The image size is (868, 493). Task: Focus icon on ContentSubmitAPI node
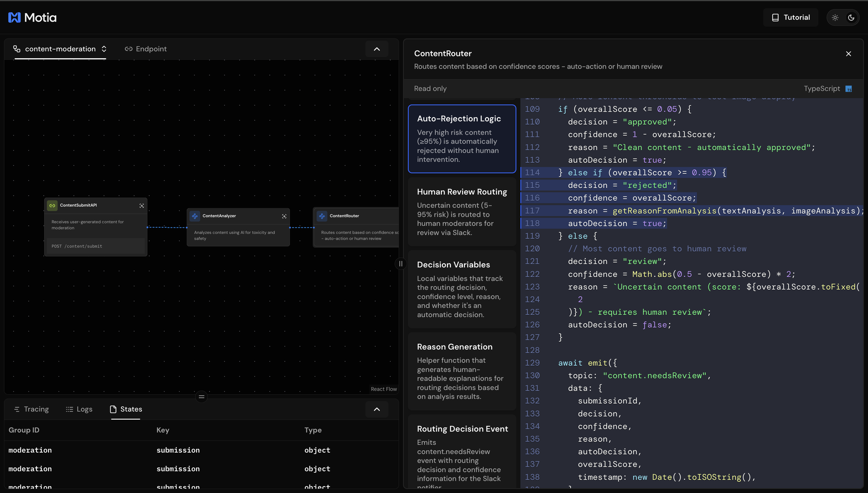coord(141,206)
